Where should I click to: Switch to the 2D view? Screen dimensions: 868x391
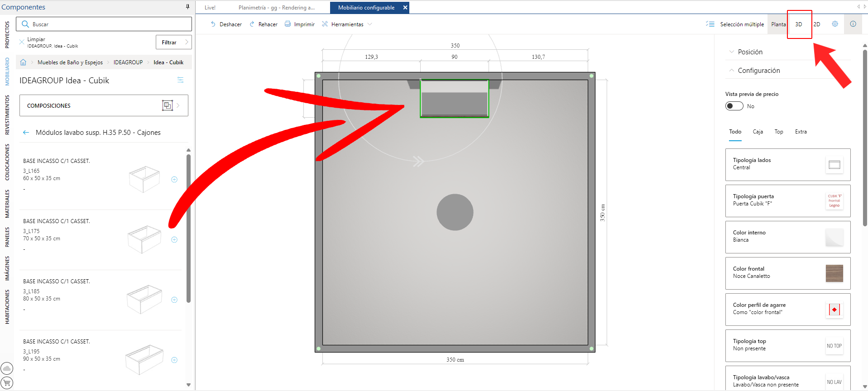tap(817, 24)
